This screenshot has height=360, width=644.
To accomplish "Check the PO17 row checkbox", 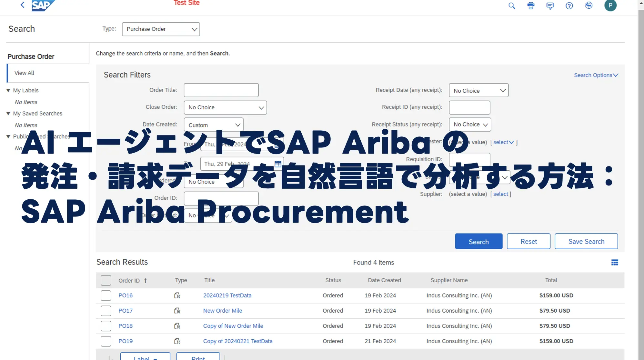I will coord(106,311).
